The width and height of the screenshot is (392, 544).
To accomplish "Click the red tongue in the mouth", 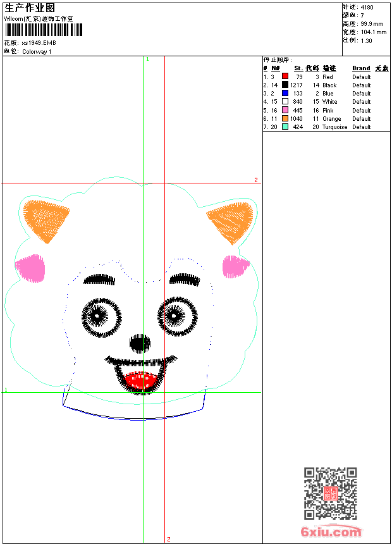I will [140, 380].
